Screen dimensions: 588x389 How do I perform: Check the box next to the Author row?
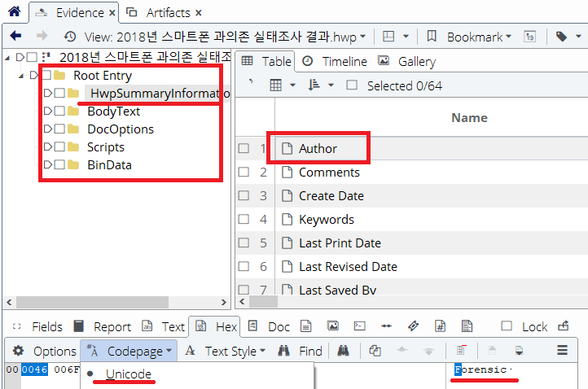(x=244, y=149)
